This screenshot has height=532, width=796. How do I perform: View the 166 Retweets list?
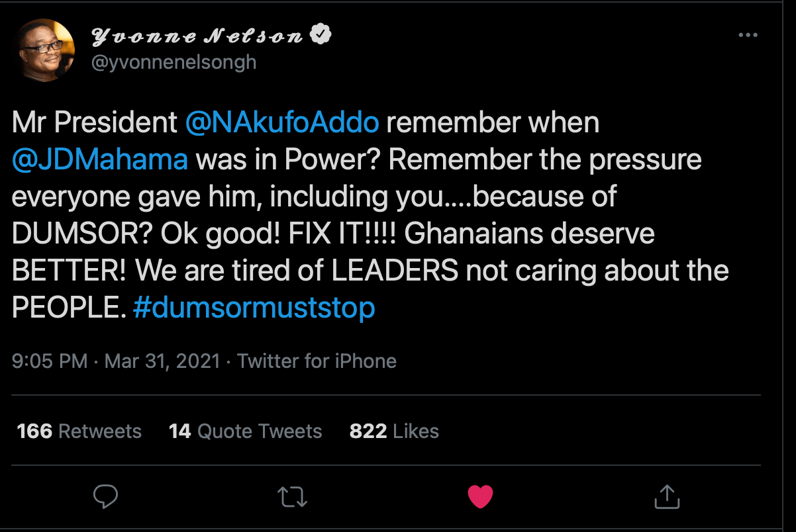(79, 431)
